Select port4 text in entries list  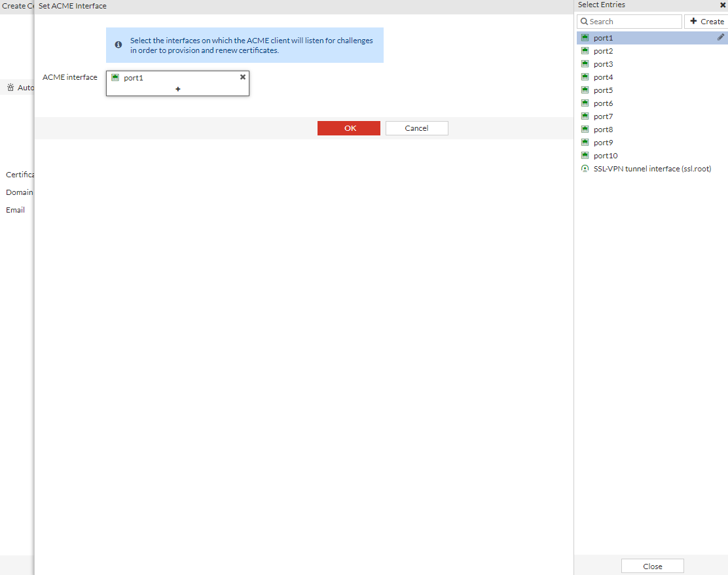(603, 77)
